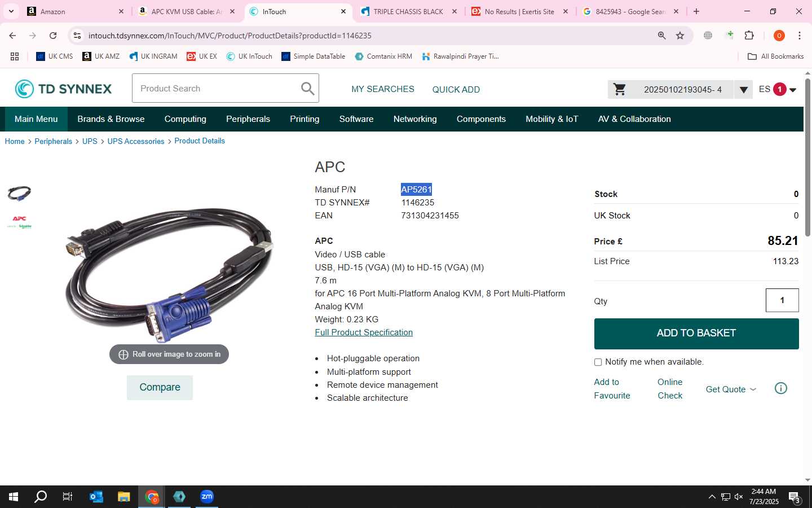Open QUICK ADD link
This screenshot has width=812, height=508.
click(456, 90)
